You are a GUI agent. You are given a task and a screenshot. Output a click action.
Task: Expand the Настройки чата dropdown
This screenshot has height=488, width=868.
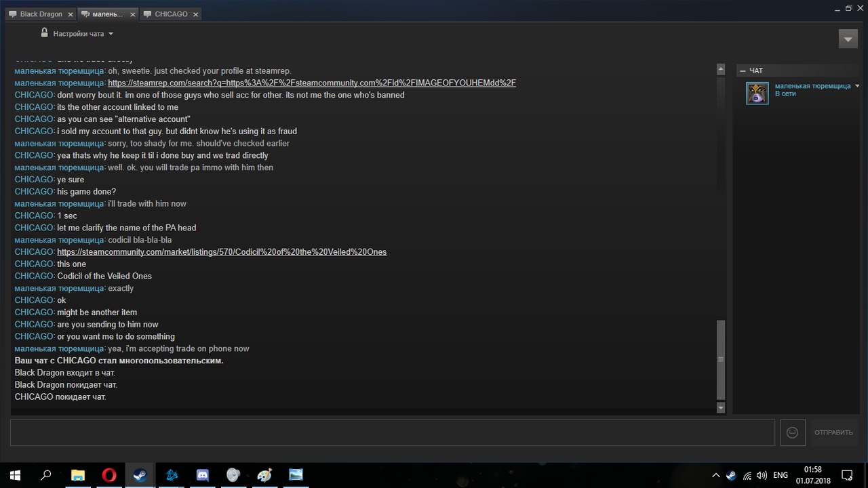pos(82,33)
